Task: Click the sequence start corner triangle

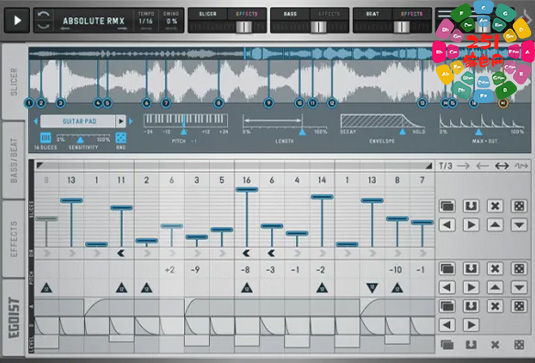Action: (40, 166)
